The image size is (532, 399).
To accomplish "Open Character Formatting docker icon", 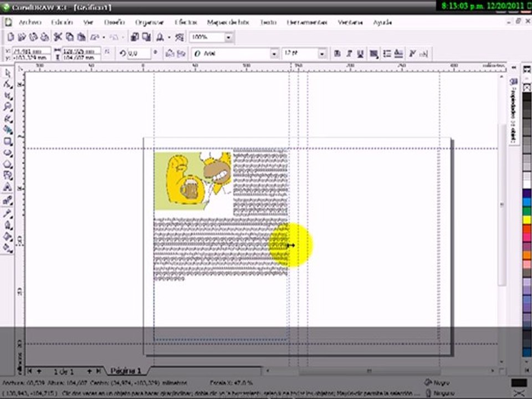I will coord(412,53).
